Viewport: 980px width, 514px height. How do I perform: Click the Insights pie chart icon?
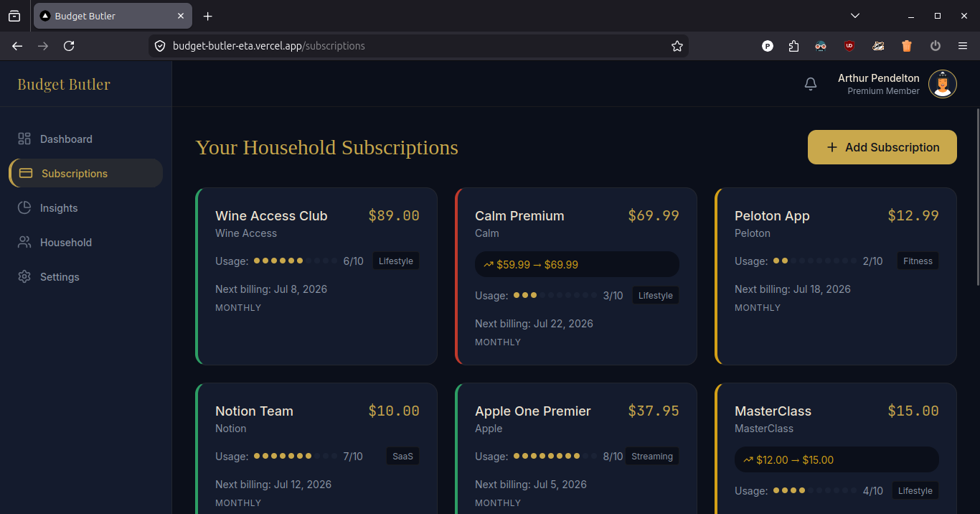point(24,207)
